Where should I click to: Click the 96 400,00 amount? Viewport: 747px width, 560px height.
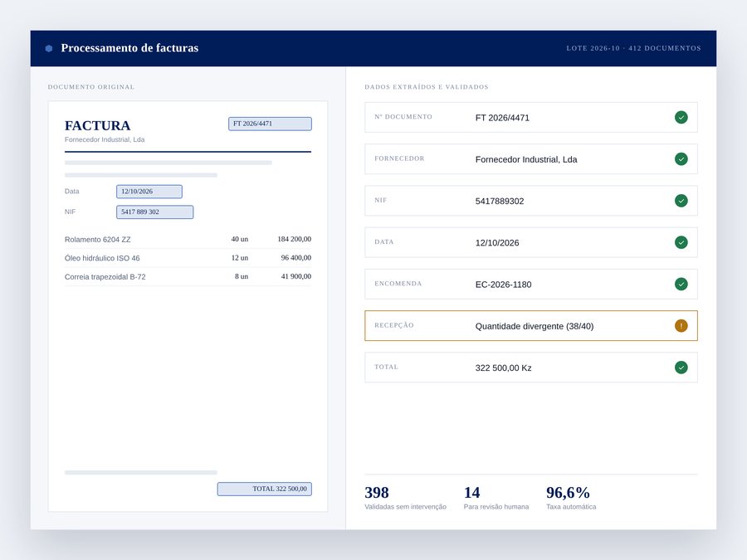click(x=295, y=258)
